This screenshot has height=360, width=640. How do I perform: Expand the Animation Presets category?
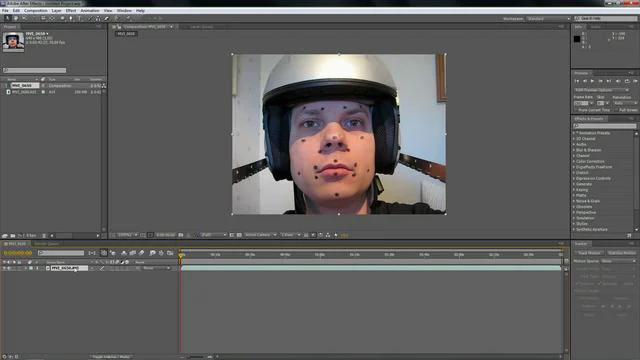(x=574, y=133)
